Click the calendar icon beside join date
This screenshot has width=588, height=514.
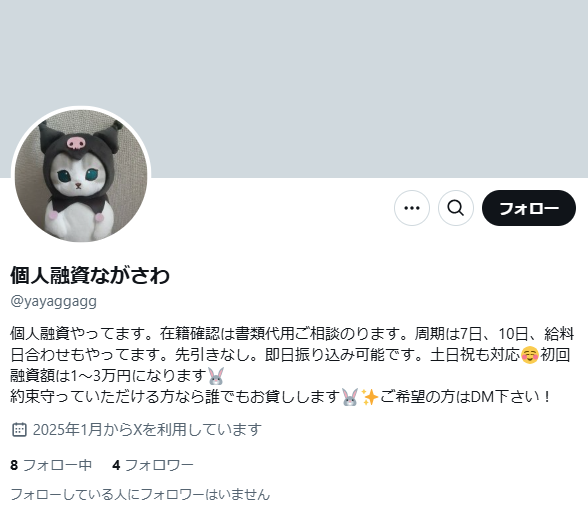coord(19,430)
